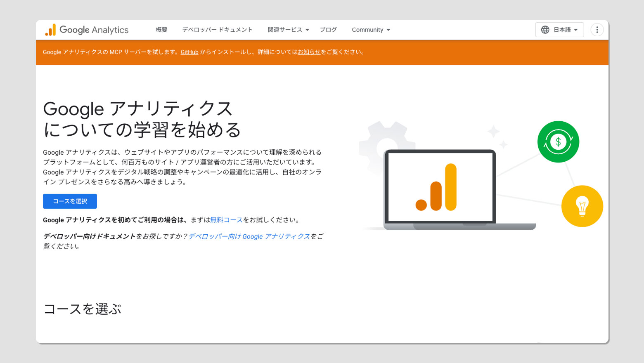Click the green dollar circle icon
This screenshot has width=644, height=363.
[558, 142]
